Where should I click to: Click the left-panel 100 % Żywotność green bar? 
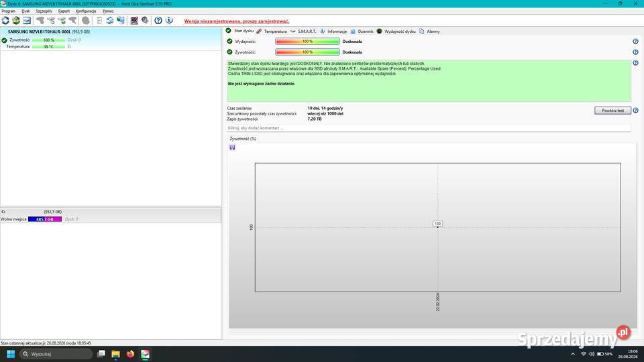(x=48, y=40)
